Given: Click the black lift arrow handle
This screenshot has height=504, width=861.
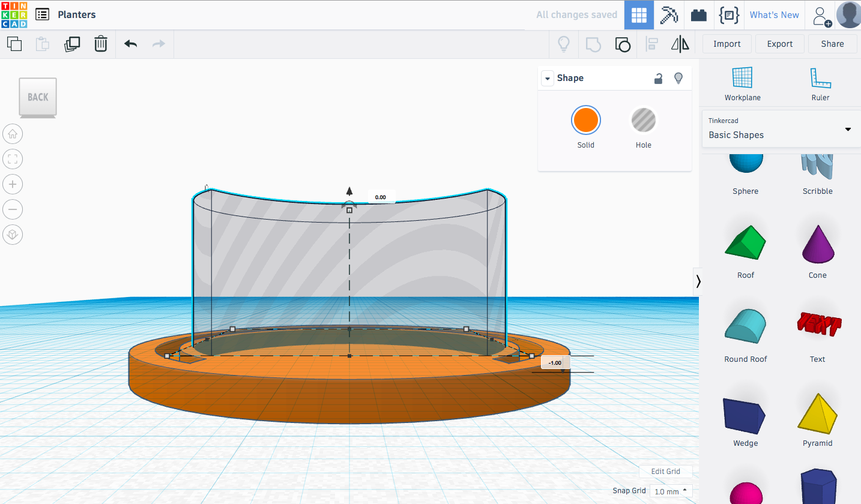Looking at the screenshot, I should click(349, 191).
